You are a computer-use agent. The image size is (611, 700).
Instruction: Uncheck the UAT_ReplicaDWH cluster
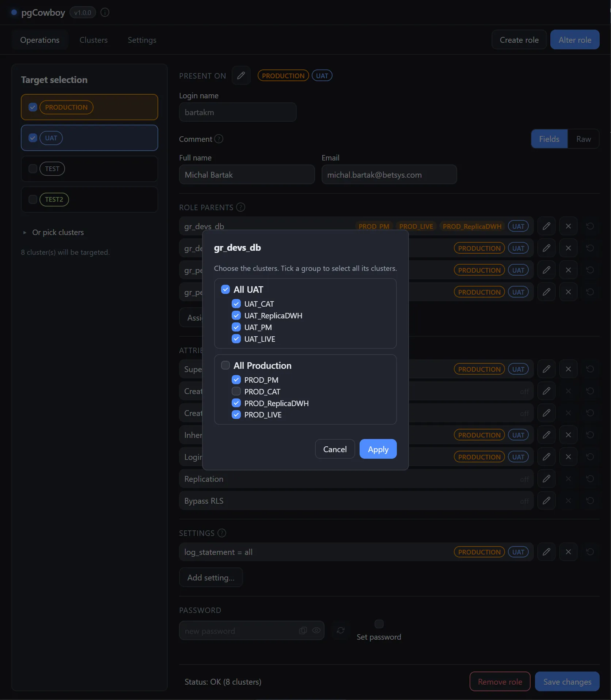point(236,315)
